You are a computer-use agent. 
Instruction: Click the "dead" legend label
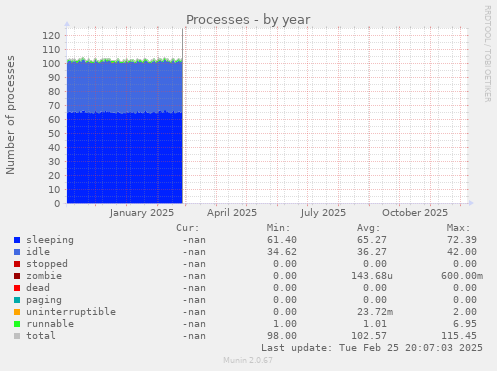click(38, 288)
